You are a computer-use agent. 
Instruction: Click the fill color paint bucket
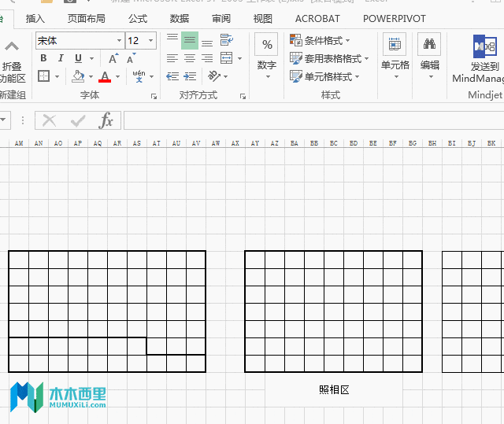[78, 76]
